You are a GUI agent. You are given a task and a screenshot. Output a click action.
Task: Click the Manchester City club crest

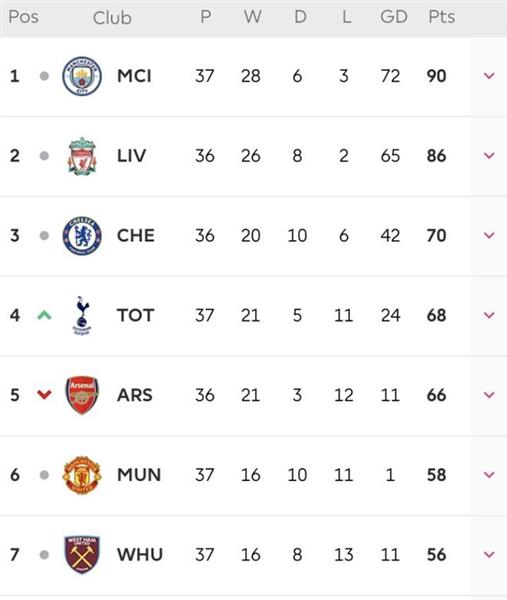pos(82,76)
